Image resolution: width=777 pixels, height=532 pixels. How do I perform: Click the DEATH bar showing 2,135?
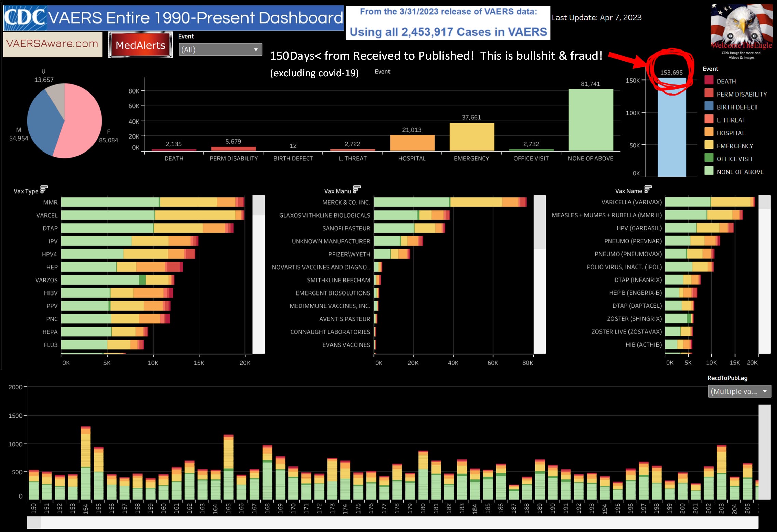174,150
